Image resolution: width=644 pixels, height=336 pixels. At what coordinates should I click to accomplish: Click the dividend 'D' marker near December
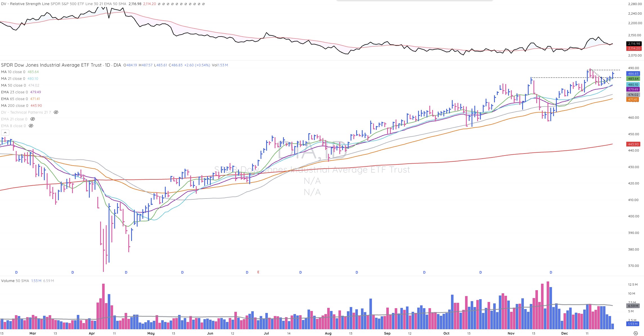pos(551,272)
